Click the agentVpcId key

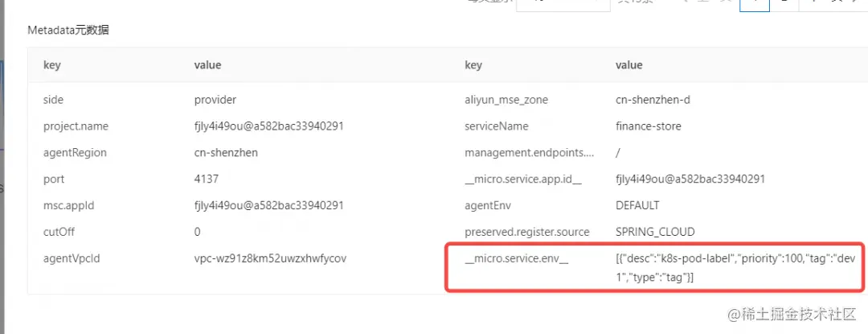click(x=72, y=258)
